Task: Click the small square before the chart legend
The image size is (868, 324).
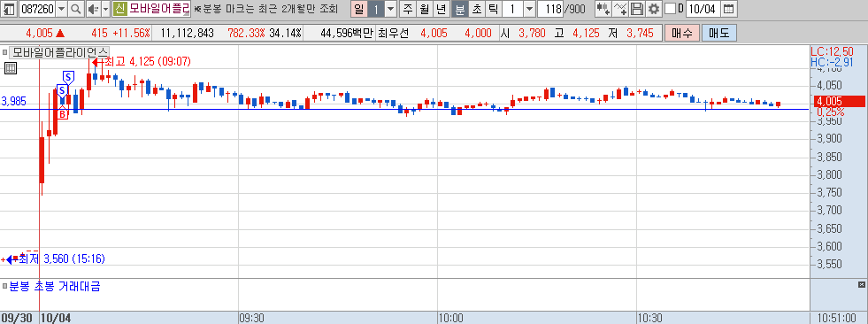Action: pyautogui.click(x=5, y=52)
